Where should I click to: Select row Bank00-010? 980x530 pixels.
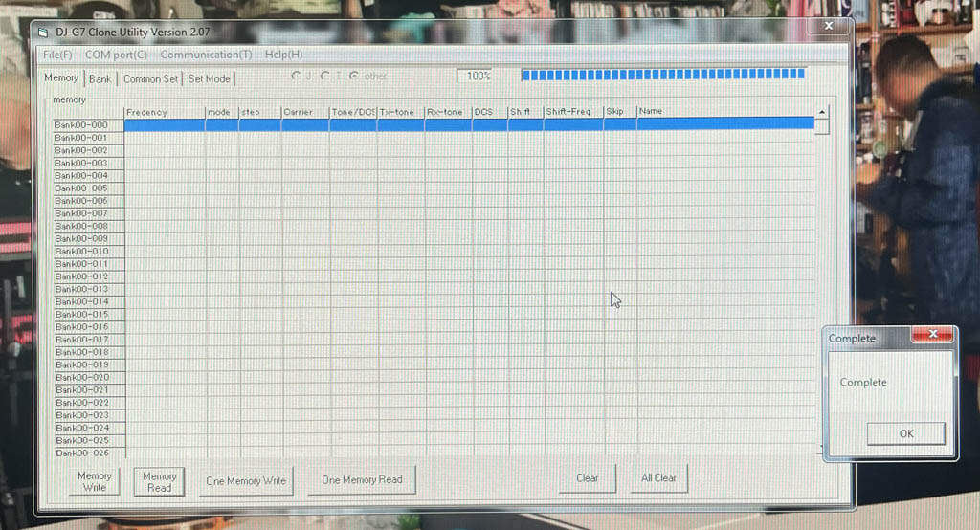click(x=89, y=252)
